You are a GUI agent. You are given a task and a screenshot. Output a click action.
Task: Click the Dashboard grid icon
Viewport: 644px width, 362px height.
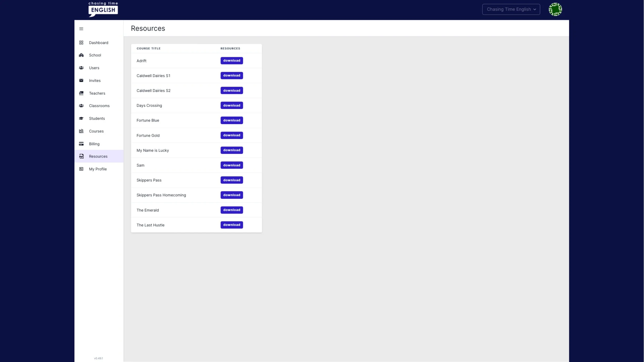tap(81, 42)
